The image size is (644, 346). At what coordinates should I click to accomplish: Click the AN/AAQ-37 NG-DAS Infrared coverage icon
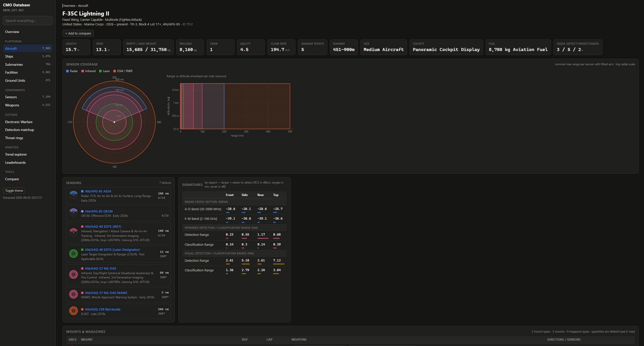pyautogui.click(x=74, y=274)
